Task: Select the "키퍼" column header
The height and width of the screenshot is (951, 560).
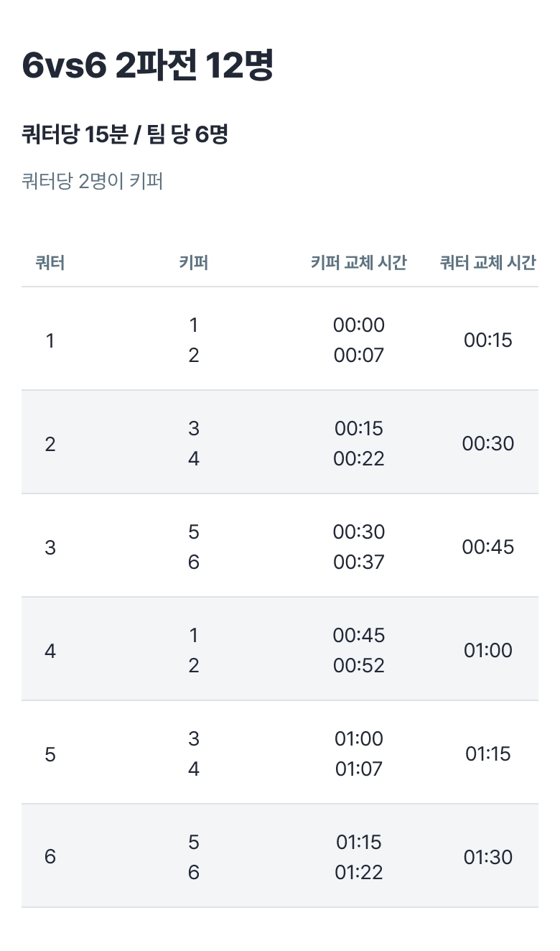Action: tap(193, 263)
